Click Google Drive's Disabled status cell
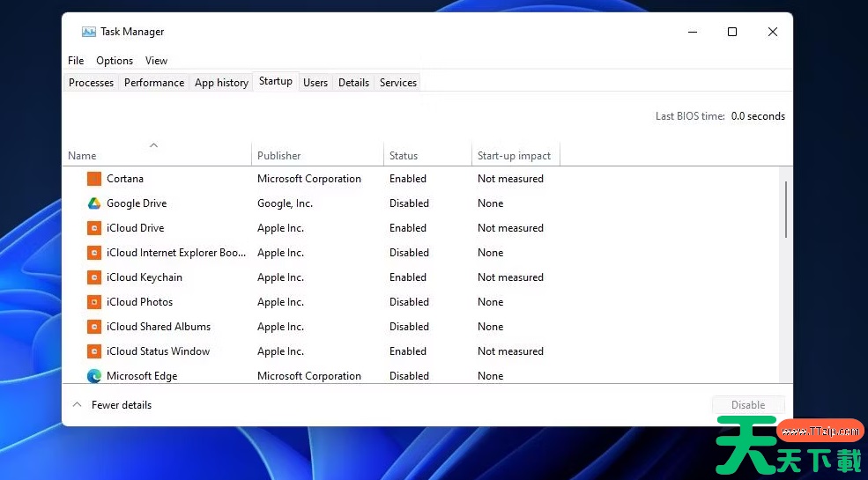 (x=409, y=203)
